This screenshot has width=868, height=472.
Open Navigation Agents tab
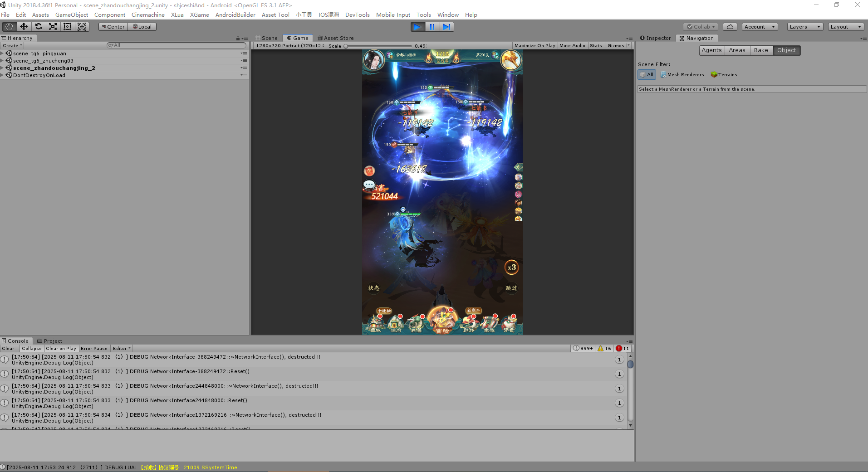point(711,50)
